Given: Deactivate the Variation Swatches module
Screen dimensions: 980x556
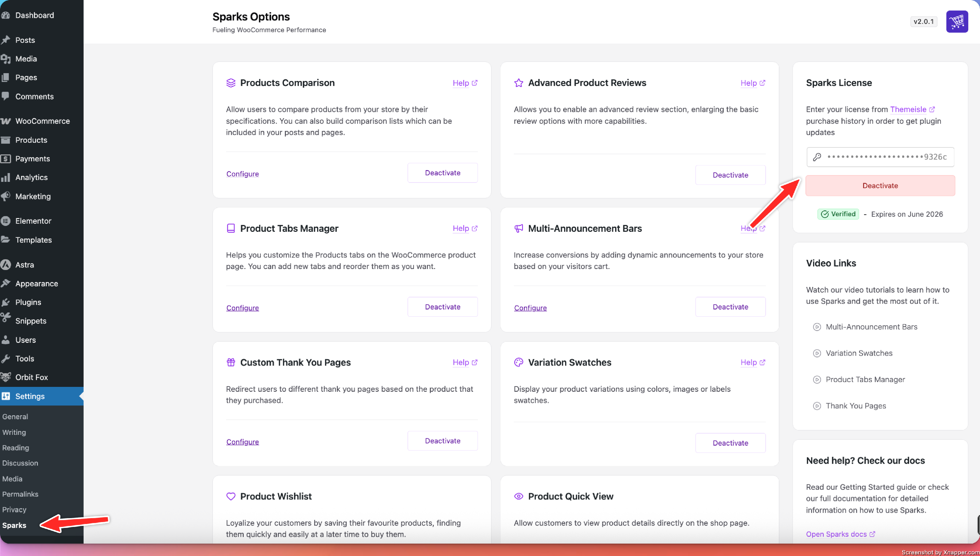Looking at the screenshot, I should click(730, 443).
